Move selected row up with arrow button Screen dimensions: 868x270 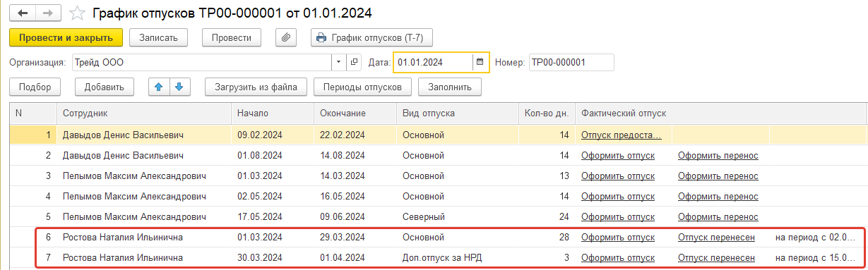(158, 87)
